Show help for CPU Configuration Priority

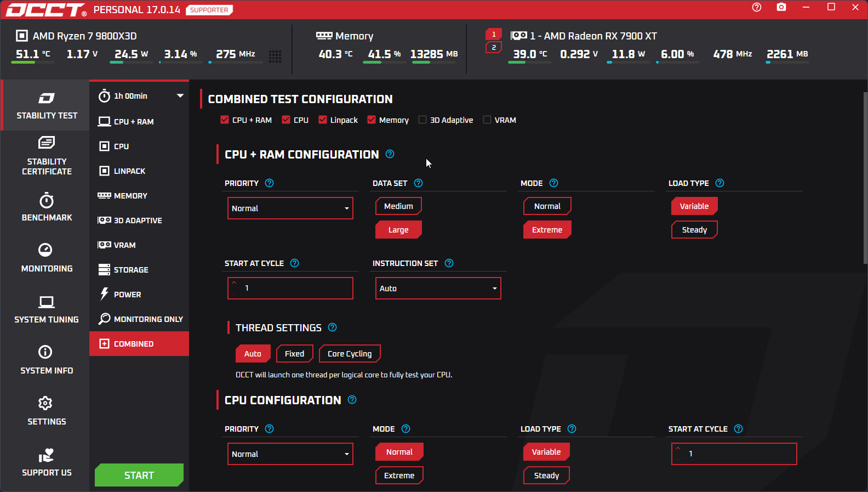coord(269,429)
